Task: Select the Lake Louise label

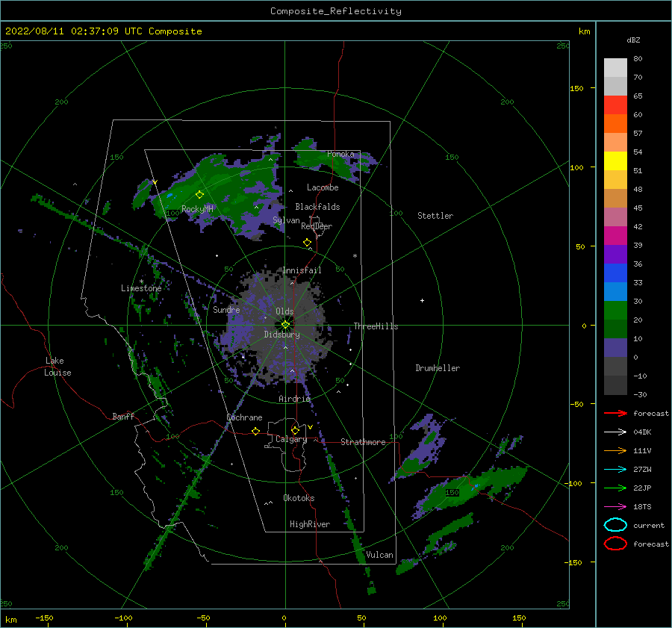Action: (x=57, y=367)
